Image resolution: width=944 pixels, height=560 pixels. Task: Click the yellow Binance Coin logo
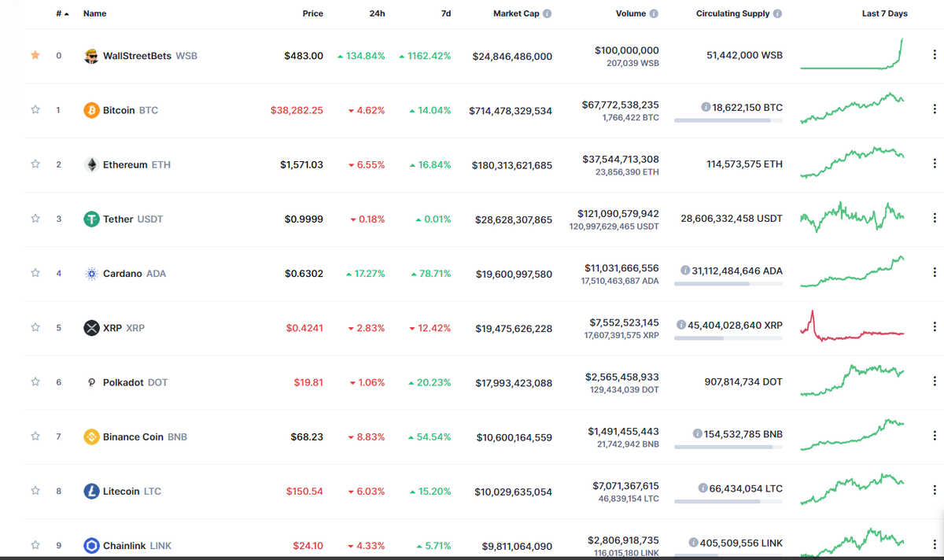(x=91, y=437)
